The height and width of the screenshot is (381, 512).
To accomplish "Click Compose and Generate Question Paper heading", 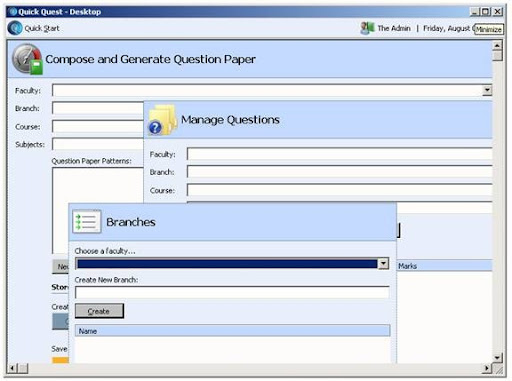I will pos(150,59).
